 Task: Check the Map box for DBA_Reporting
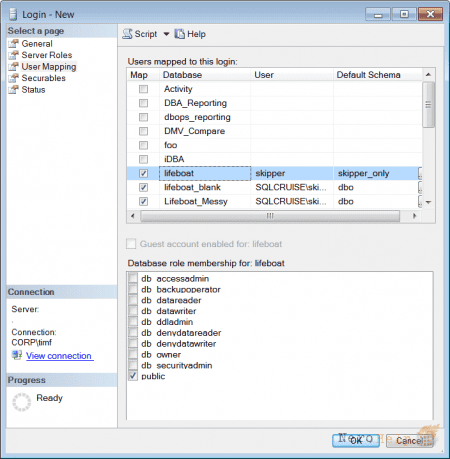coord(143,103)
